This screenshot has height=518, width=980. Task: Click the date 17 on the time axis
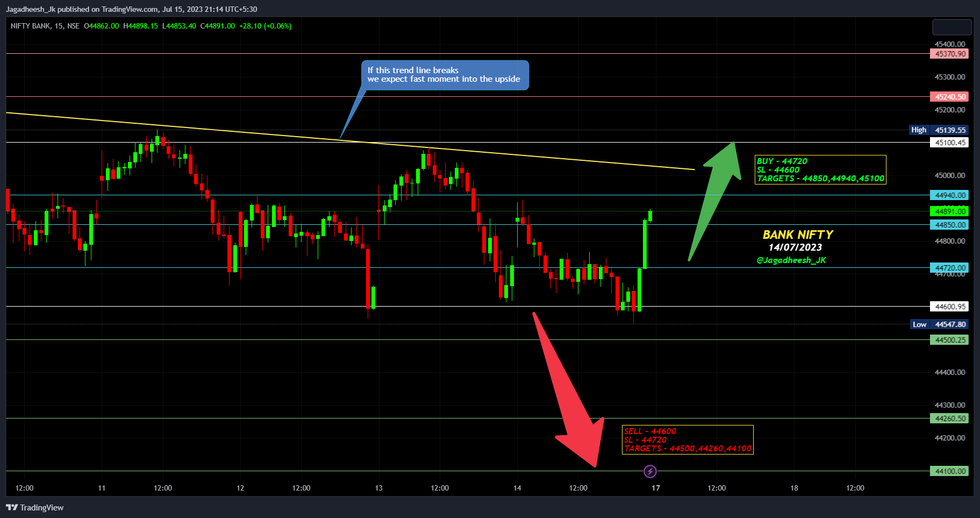pyautogui.click(x=656, y=488)
